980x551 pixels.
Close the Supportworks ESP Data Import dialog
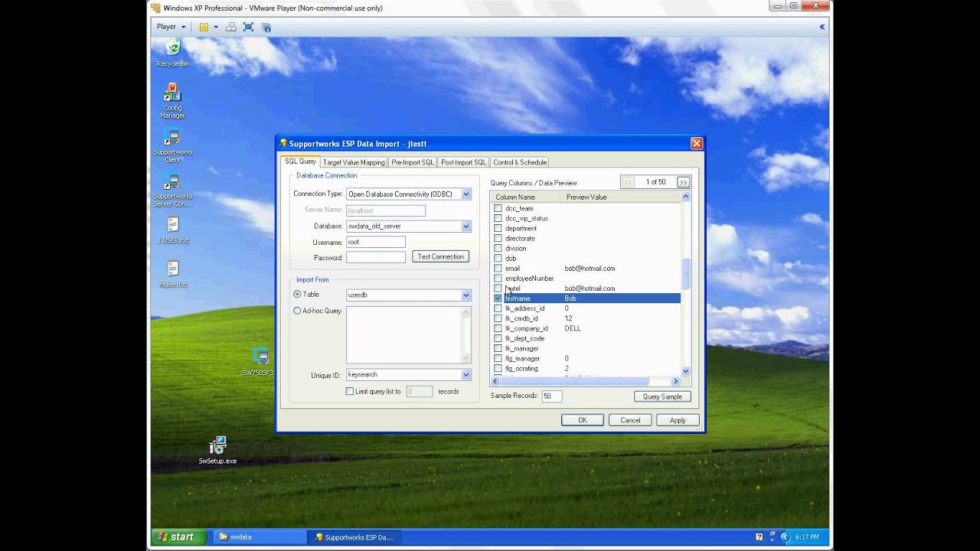(697, 143)
